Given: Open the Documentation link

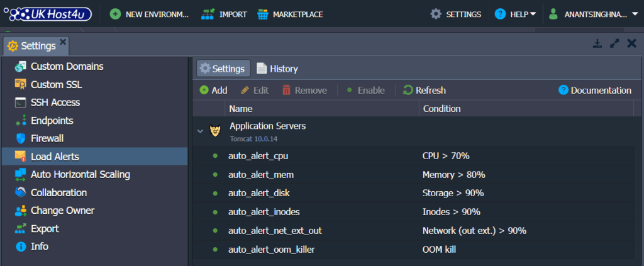Looking at the screenshot, I should [595, 90].
